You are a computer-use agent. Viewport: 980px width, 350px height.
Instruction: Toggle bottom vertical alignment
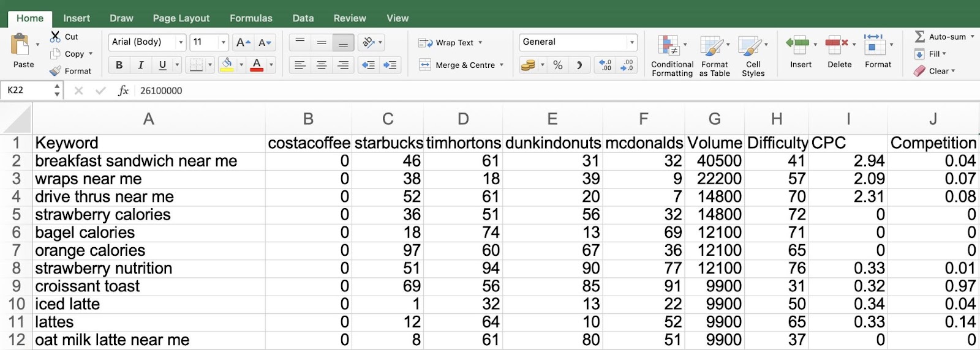point(343,42)
